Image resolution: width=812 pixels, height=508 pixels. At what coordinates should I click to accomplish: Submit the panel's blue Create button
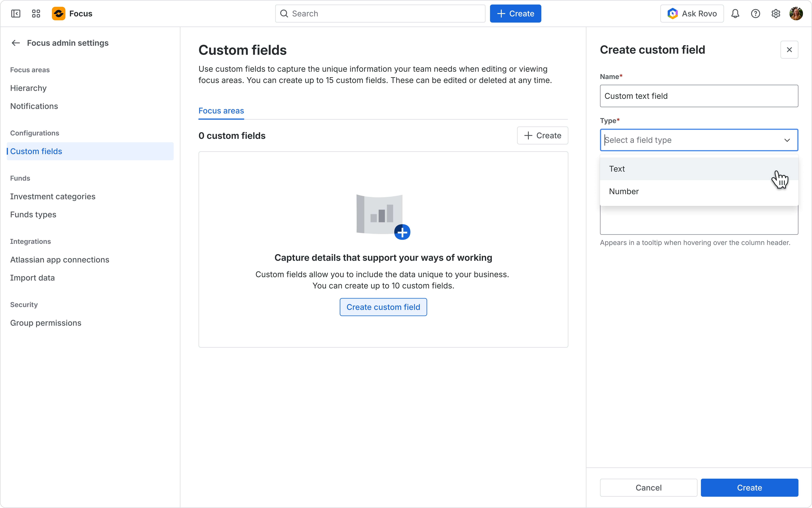click(749, 488)
